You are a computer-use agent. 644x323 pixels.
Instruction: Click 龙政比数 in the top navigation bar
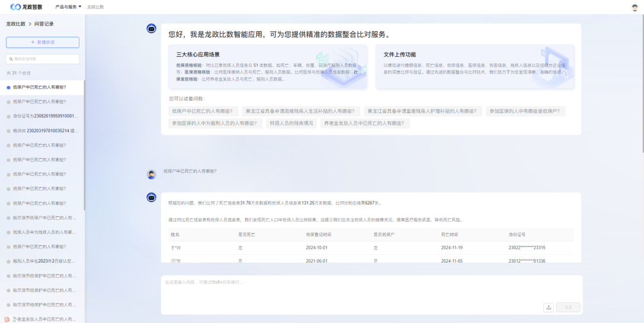[95, 7]
